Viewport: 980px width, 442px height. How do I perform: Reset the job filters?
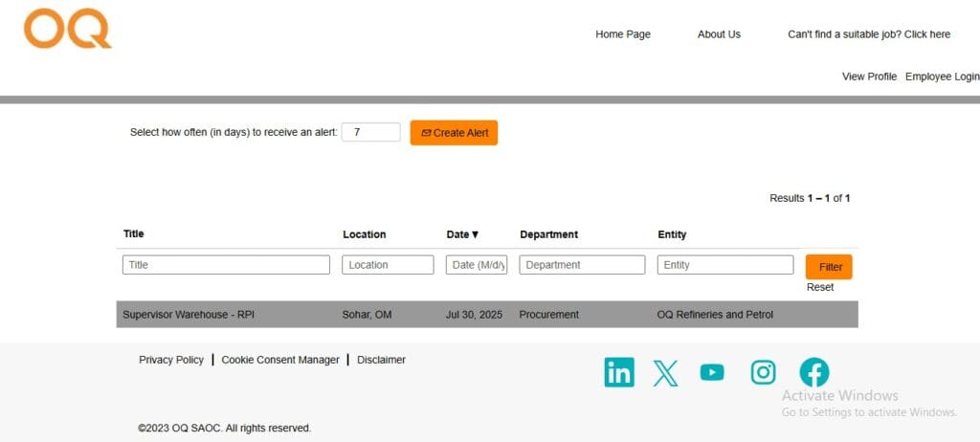tap(820, 287)
